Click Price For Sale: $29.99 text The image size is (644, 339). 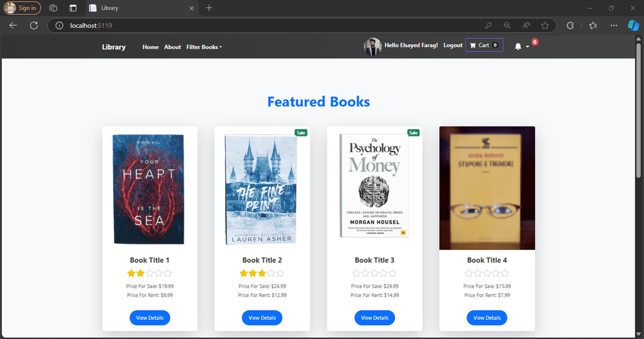pyautogui.click(x=375, y=286)
